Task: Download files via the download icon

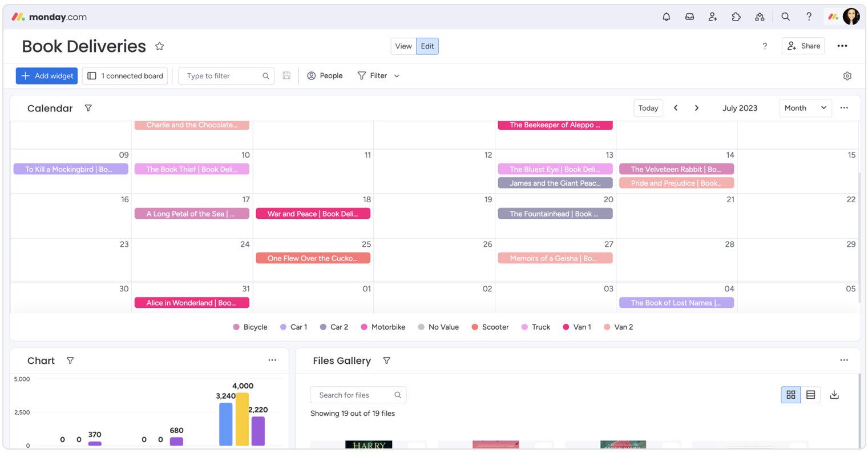Action: (x=834, y=394)
